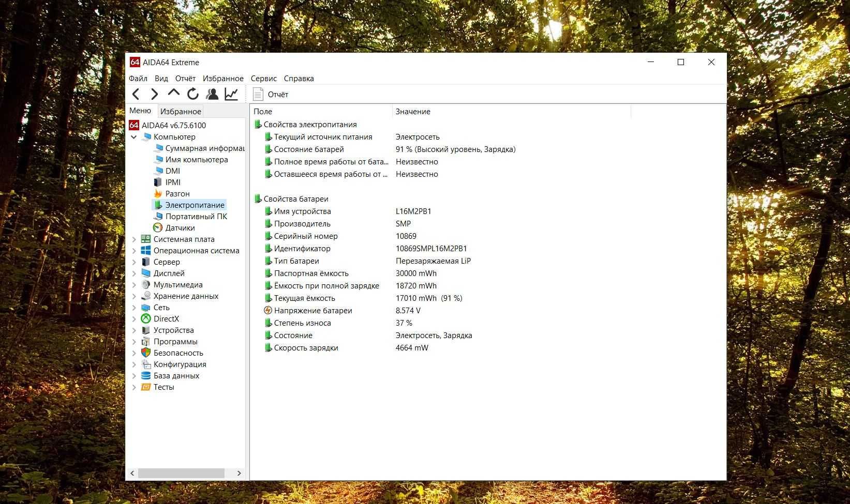This screenshot has width=850, height=504.
Task: Go forward with the right arrow toolbar icon
Action: click(154, 94)
